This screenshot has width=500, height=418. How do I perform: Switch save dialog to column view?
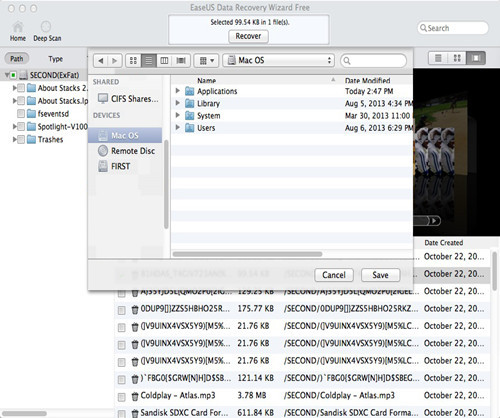[x=164, y=61]
